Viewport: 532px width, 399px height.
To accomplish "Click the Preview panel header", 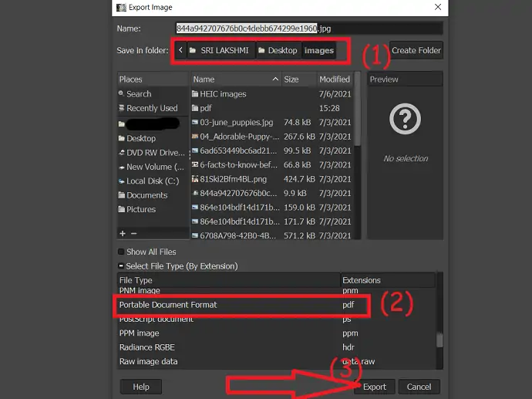I will click(405, 79).
